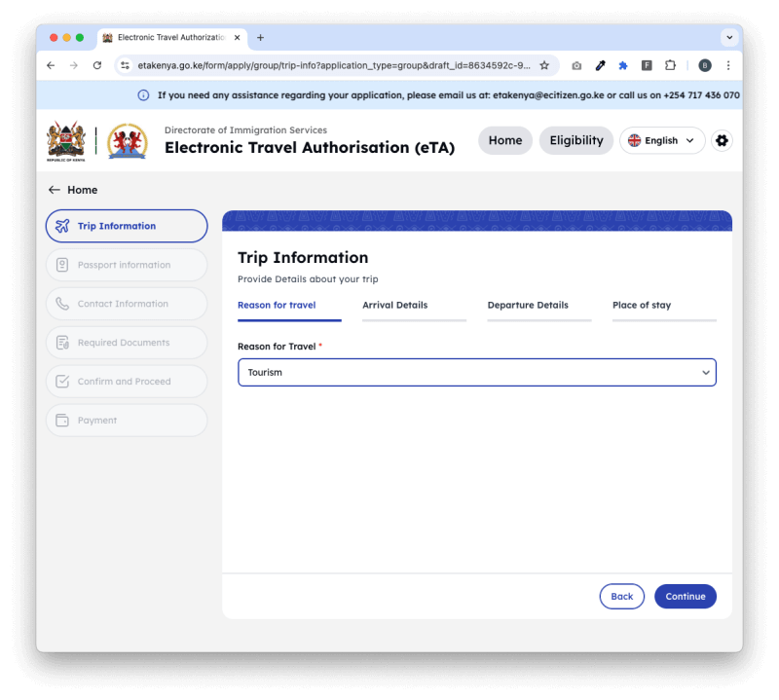Open site information icon in address bar
This screenshot has width=779, height=700.
[126, 65]
